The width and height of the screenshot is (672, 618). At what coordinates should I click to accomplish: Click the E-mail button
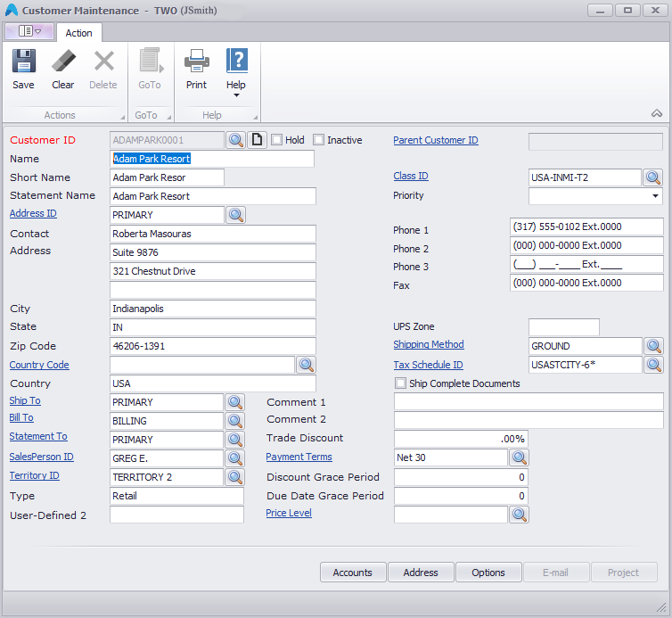[x=556, y=573]
